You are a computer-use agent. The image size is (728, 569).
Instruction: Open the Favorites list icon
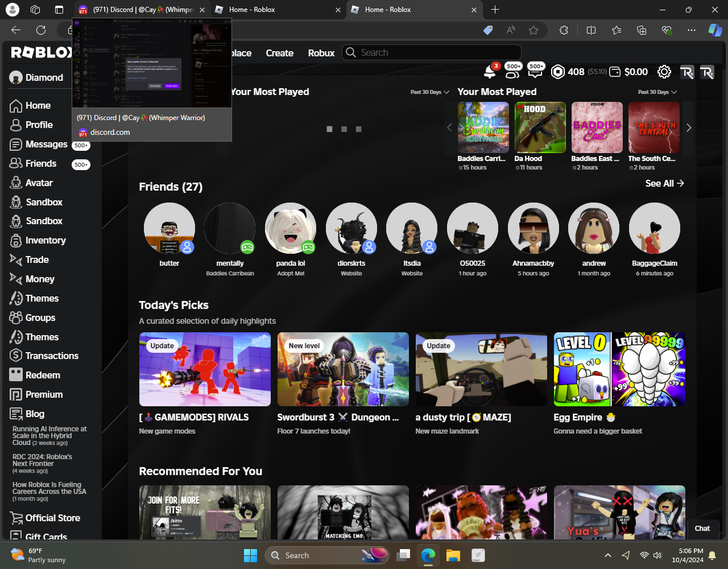[617, 30]
